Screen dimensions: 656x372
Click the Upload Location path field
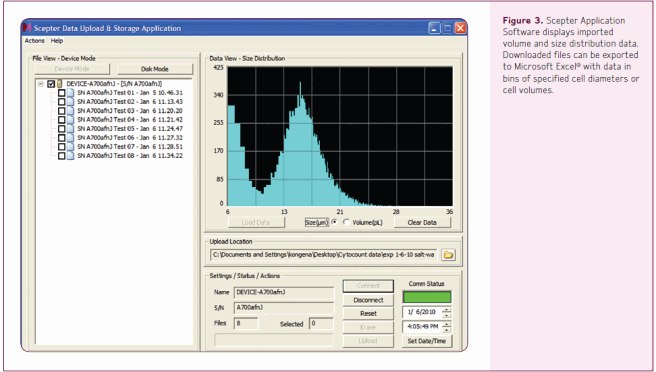323,254
